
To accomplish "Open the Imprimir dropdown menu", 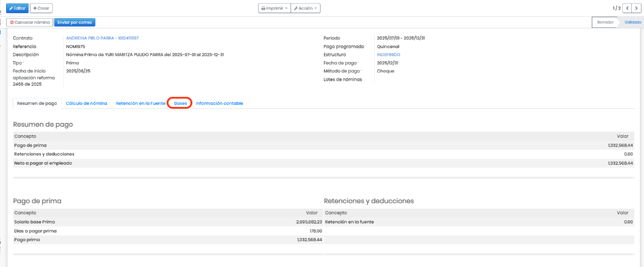I will point(274,8).
